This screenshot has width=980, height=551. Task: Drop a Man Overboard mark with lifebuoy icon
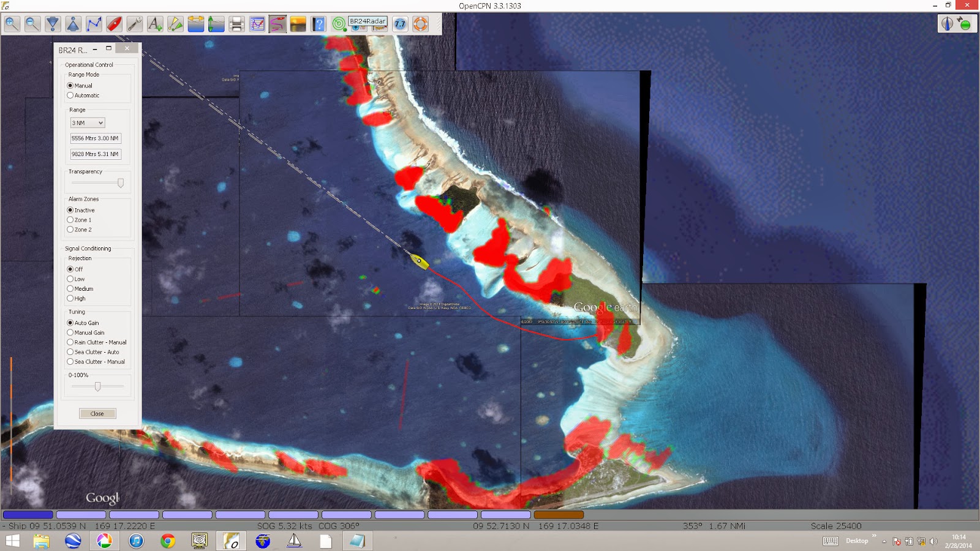pos(420,24)
